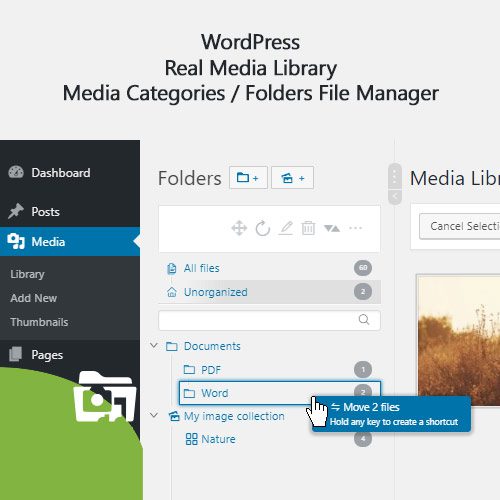
Task: Open the more options ellipsis menu
Action: click(x=355, y=228)
